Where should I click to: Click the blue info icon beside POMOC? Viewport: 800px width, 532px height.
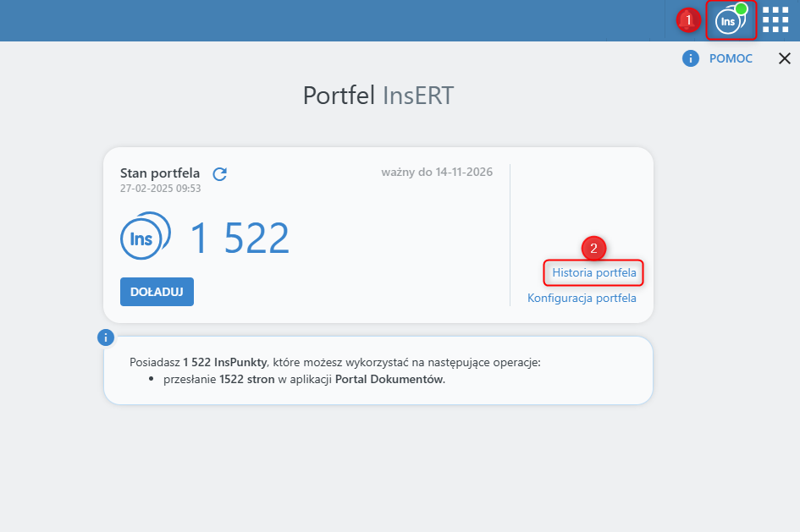pyautogui.click(x=690, y=58)
